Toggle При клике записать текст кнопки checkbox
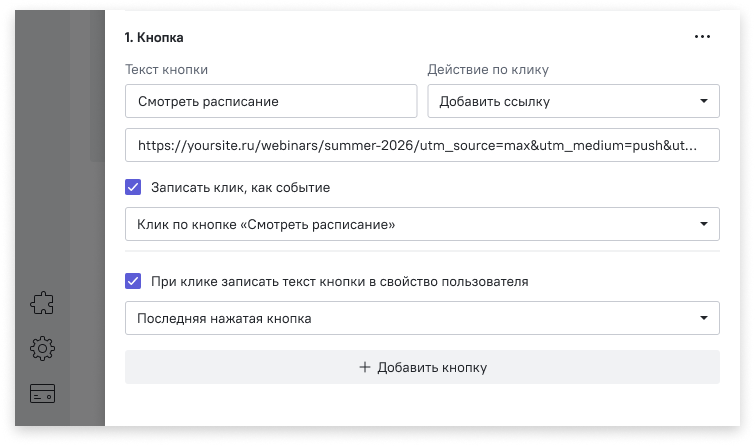This screenshot has height=446, width=755. coord(133,281)
